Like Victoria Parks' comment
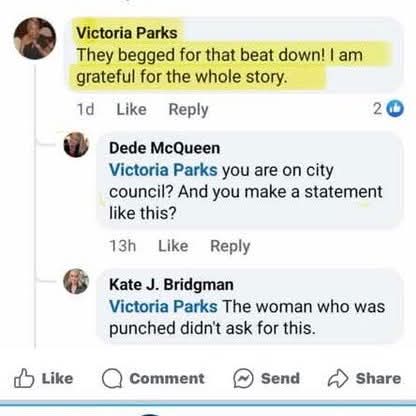 (x=131, y=109)
